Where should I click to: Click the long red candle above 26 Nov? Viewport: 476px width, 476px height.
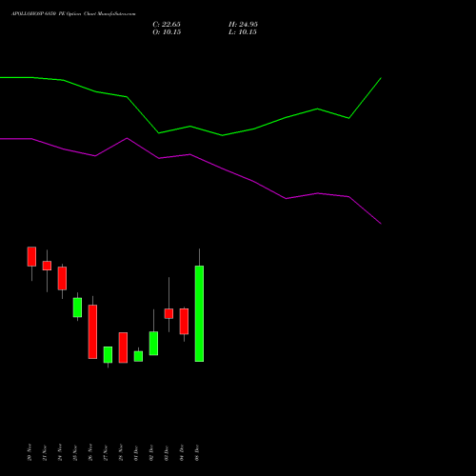[92, 332]
